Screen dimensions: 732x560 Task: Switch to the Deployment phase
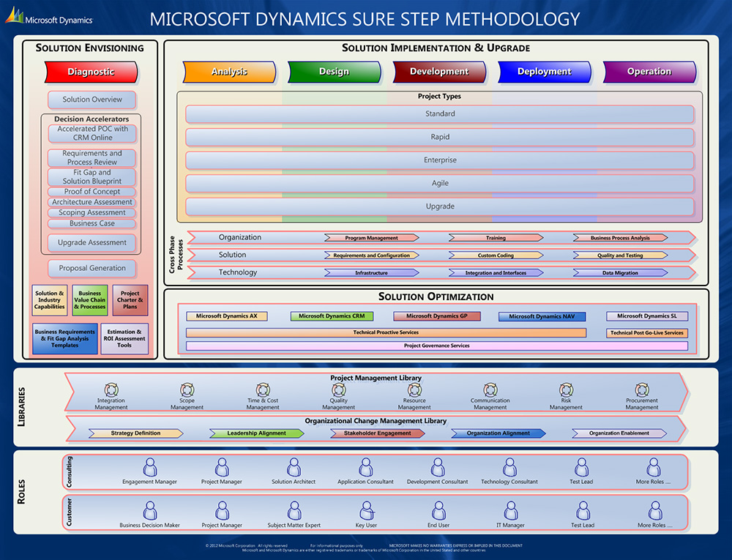click(544, 72)
